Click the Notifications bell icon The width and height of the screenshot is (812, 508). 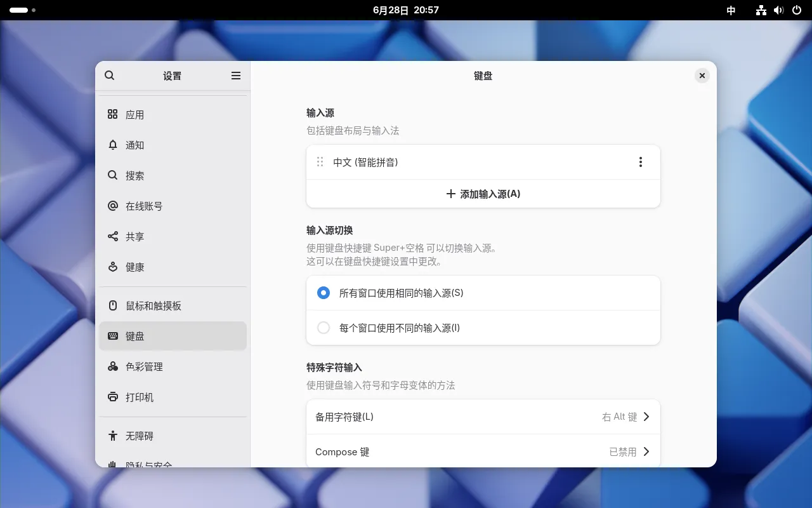[x=113, y=145]
